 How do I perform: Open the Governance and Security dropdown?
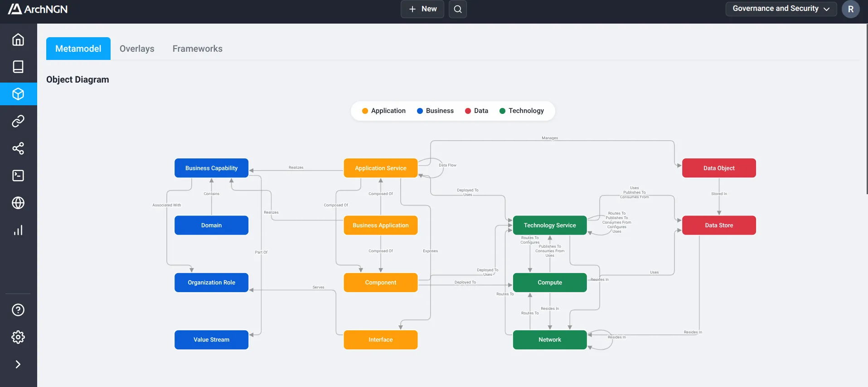(x=781, y=9)
